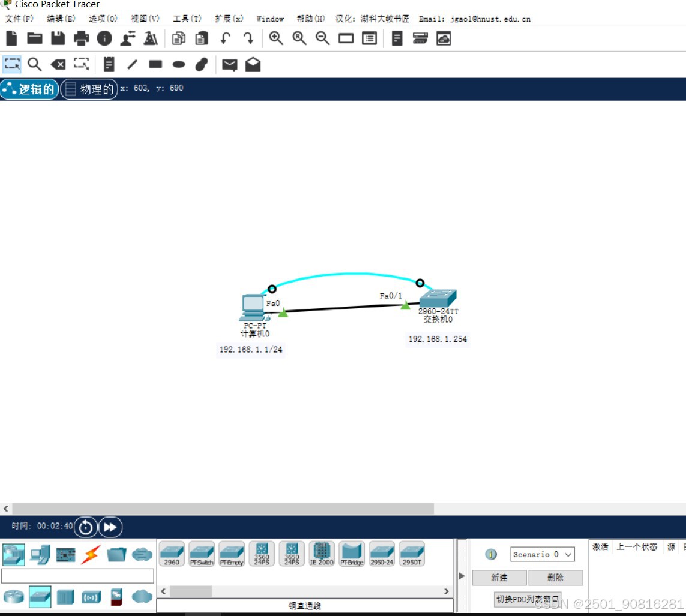Save the project with the floppy disk icon
The width and height of the screenshot is (686, 616).
58,38
